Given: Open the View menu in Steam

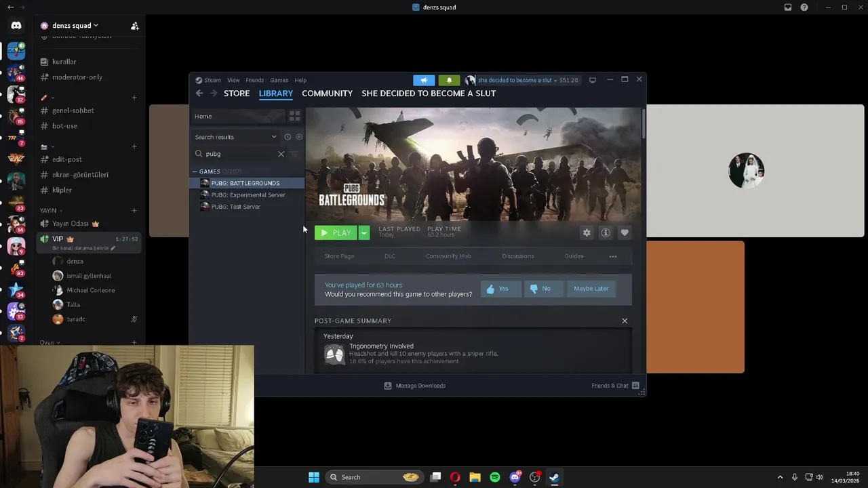Looking at the screenshot, I should [x=233, y=80].
